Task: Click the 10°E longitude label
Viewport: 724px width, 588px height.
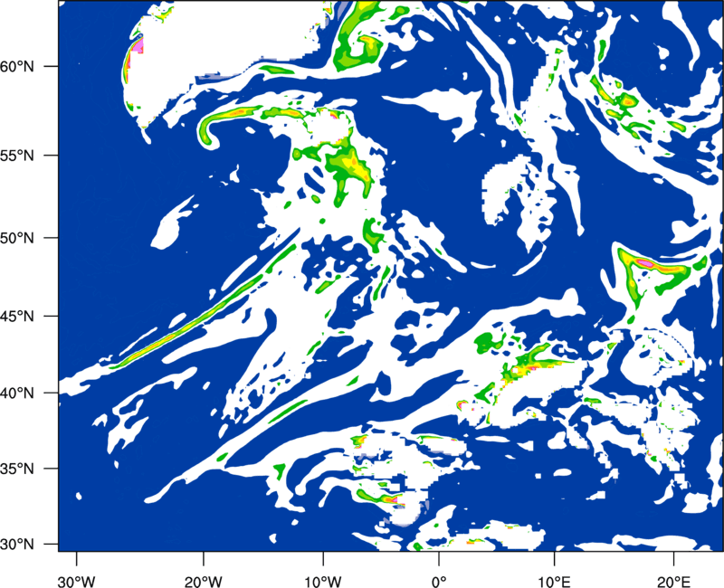Action: tap(554, 581)
